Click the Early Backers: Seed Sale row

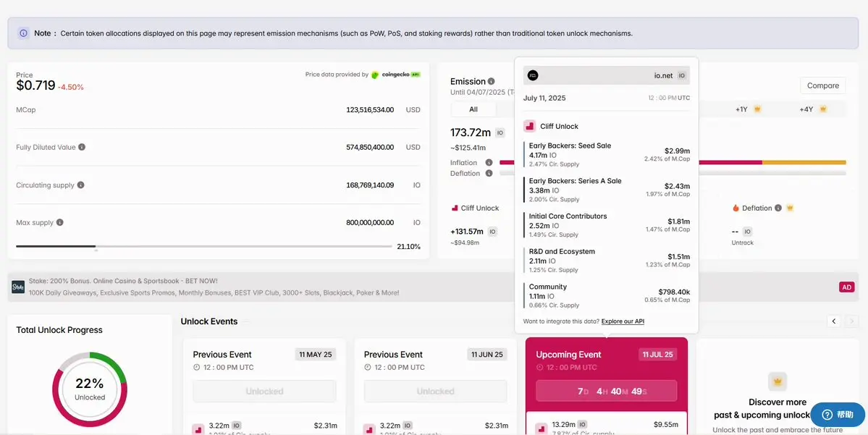coord(607,154)
